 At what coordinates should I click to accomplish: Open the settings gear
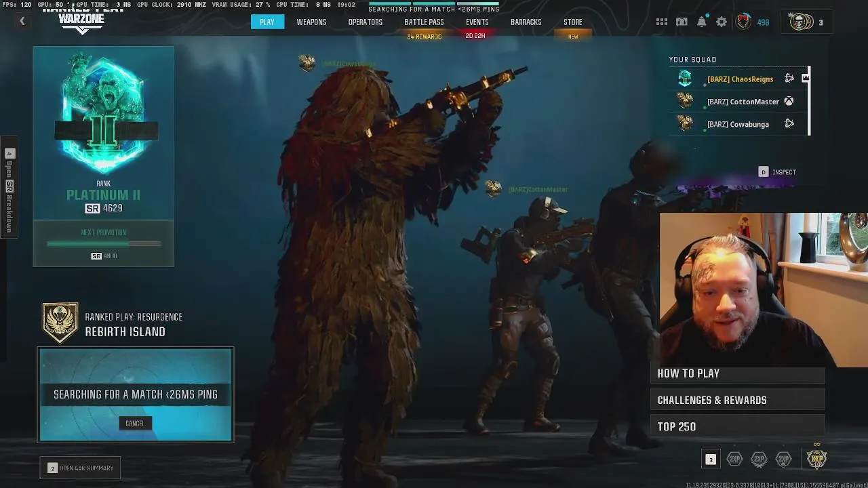722,22
